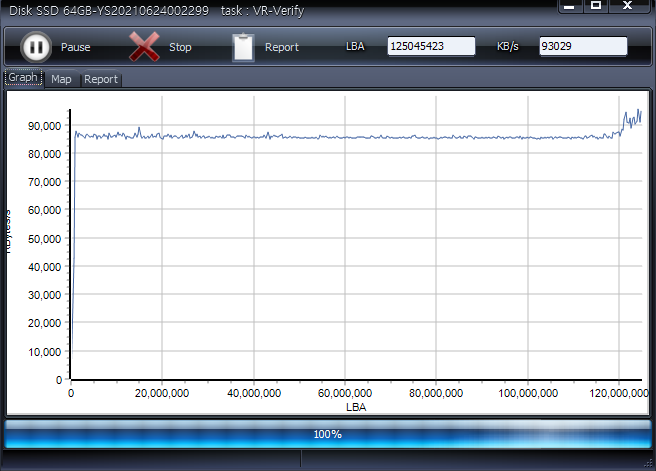Click the red X Stop icon
The image size is (656, 471).
point(145,47)
